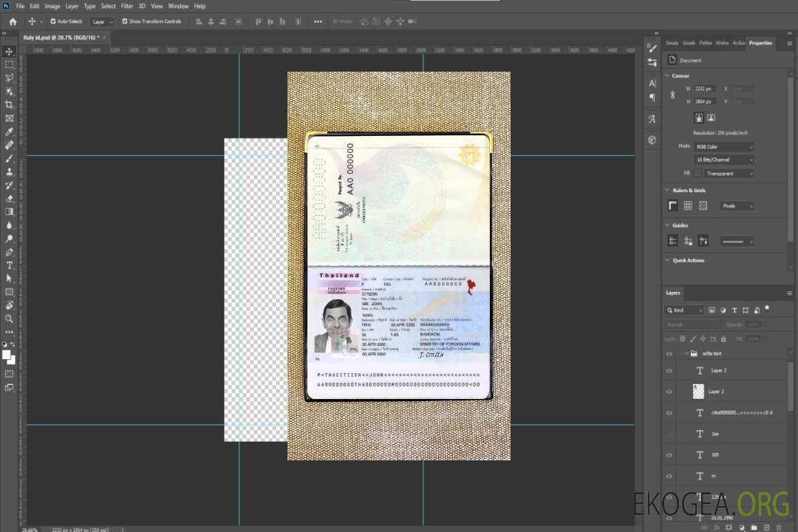Filter layers by pixel layers icon
This screenshot has width=798, height=532.
(712, 310)
